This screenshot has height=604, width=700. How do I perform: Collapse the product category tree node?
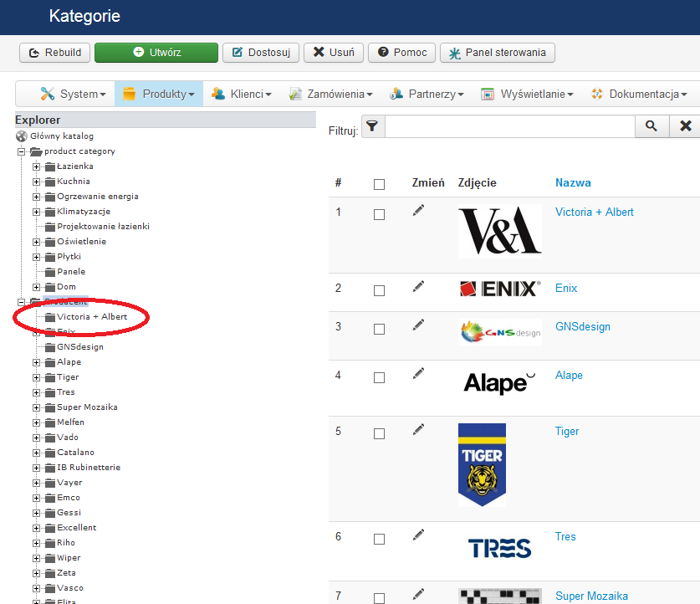point(21,151)
